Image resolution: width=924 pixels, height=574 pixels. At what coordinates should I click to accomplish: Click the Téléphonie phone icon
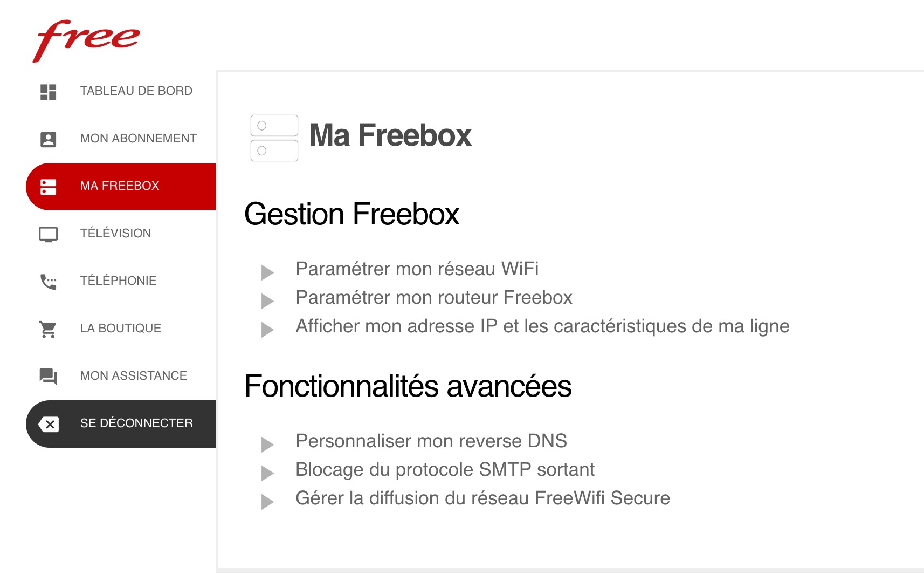click(49, 282)
